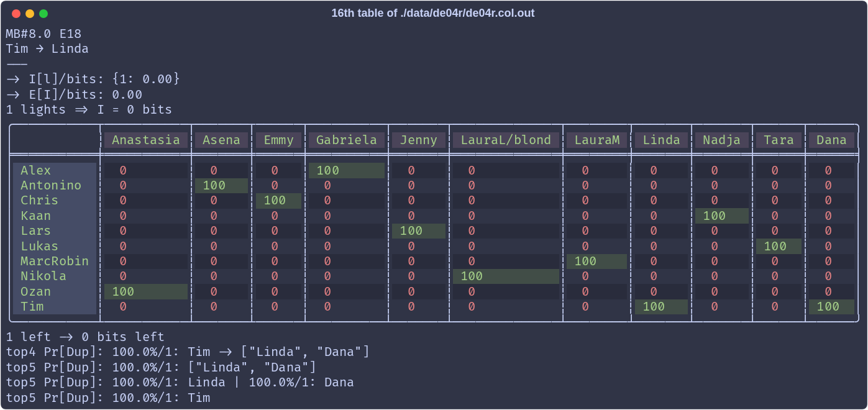
Task: Click the Tim row label
Action: pyautogui.click(x=55, y=306)
